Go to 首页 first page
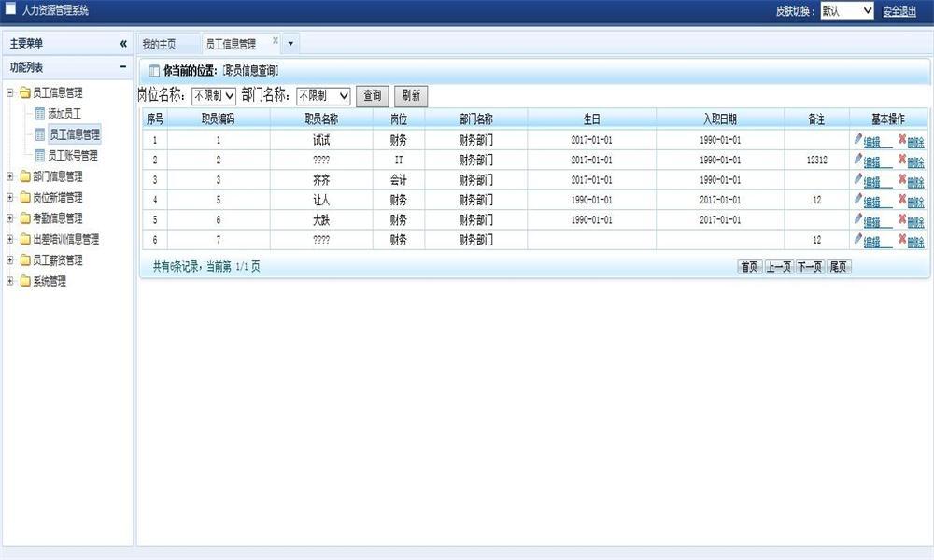 [749, 267]
